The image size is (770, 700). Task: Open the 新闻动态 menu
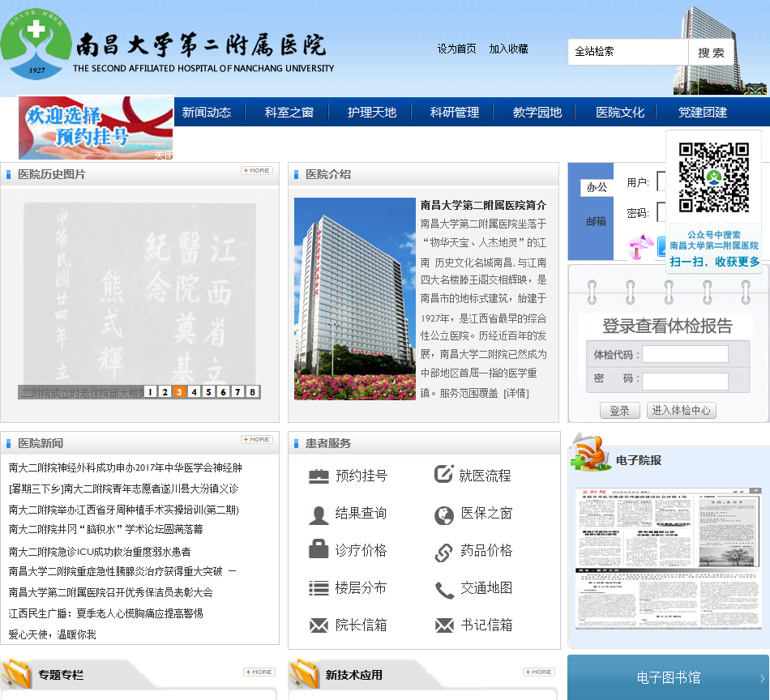[x=206, y=113]
